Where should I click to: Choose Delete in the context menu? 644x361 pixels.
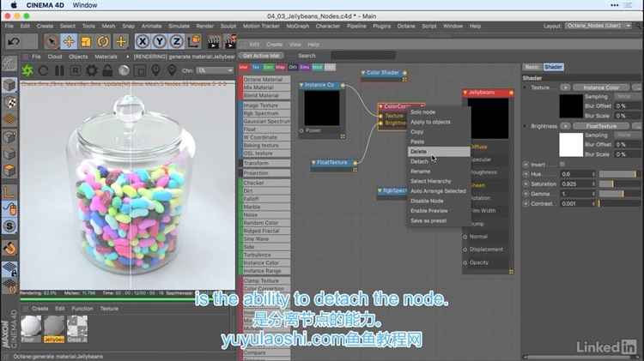point(439,152)
